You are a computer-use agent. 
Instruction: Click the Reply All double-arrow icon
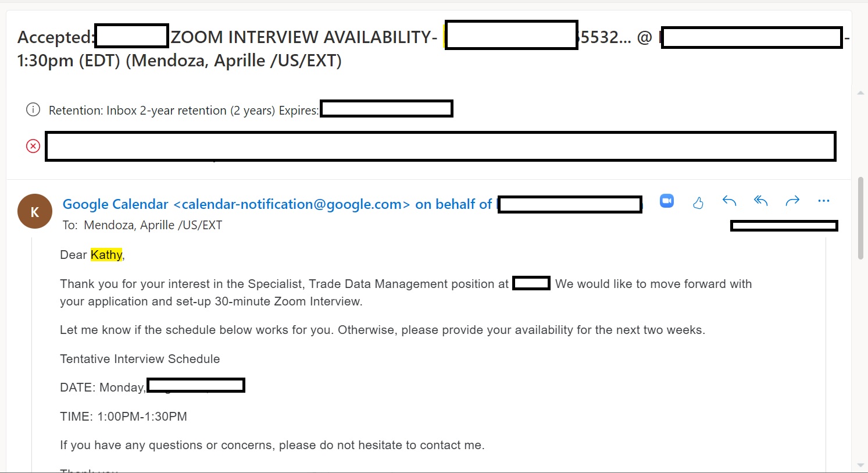point(760,201)
